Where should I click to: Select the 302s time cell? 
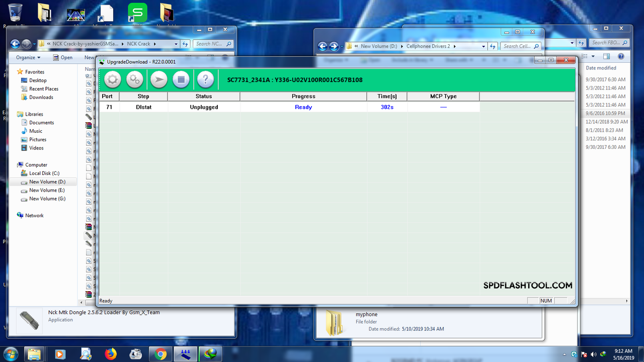coord(387,107)
